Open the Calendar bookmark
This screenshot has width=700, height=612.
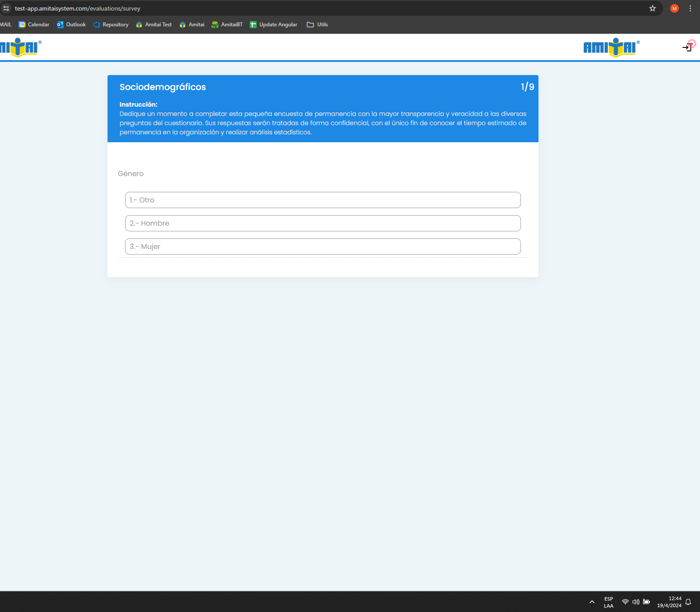point(34,25)
